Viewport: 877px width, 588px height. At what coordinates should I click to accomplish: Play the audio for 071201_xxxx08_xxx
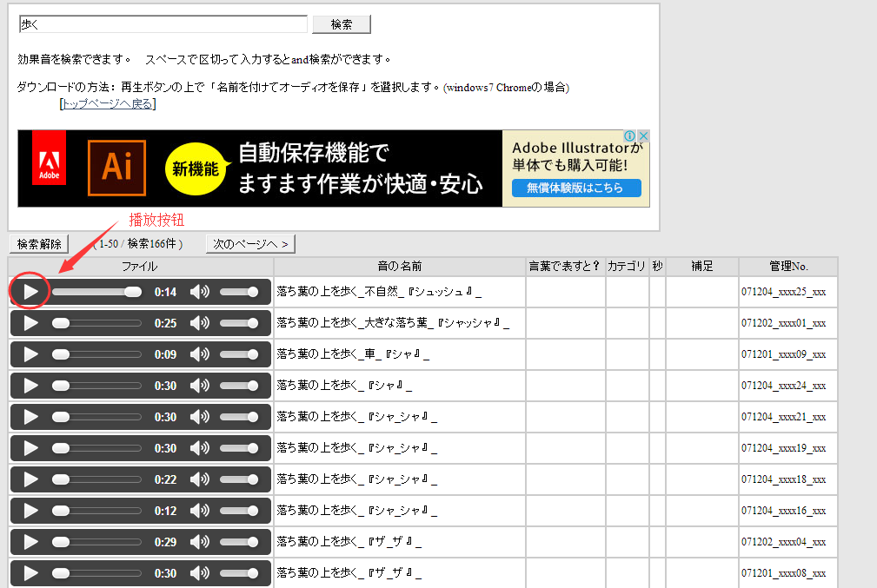30,573
